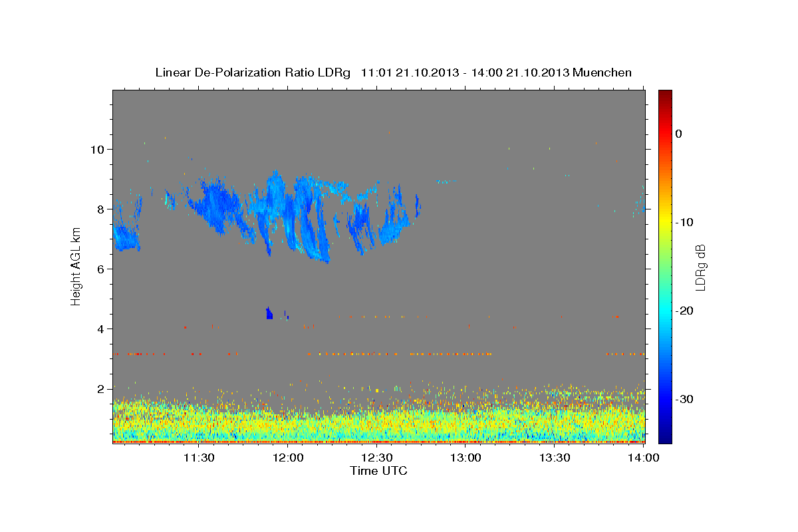Click the colorbar value 0
This screenshot has height=532, width=798.
[679, 134]
